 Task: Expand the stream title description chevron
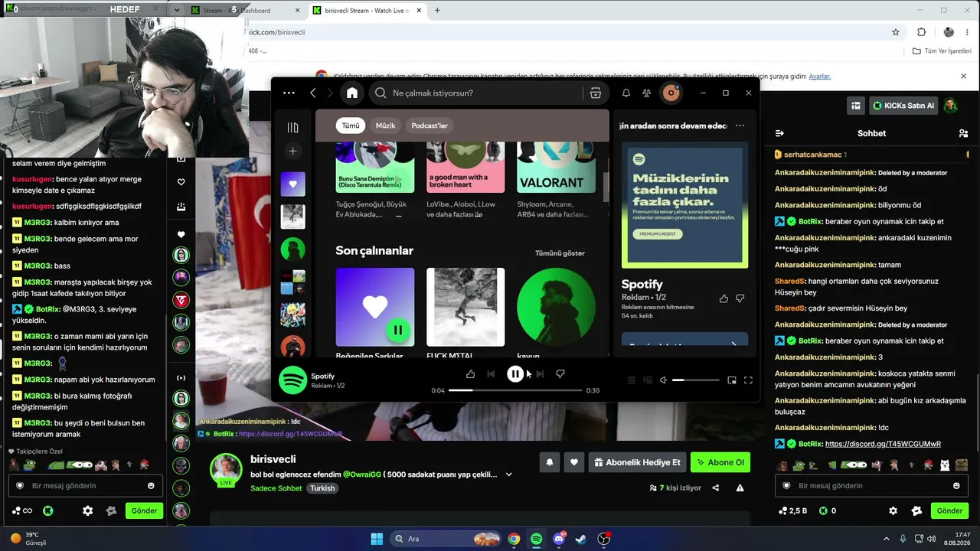pyautogui.click(x=508, y=474)
